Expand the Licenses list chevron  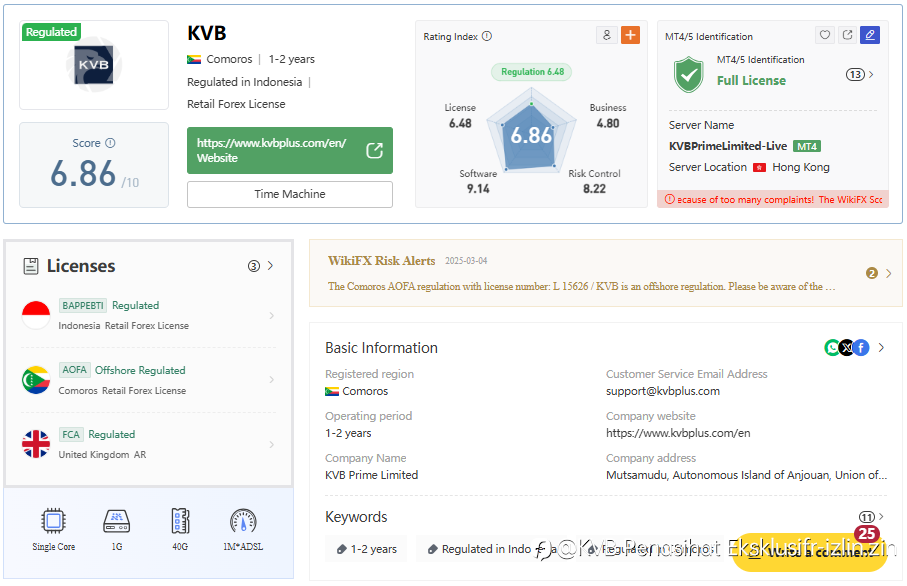pos(270,266)
